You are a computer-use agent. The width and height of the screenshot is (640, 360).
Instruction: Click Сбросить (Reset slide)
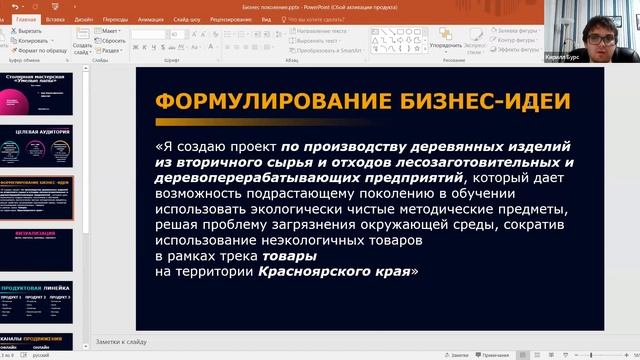pyautogui.click(x=110, y=41)
